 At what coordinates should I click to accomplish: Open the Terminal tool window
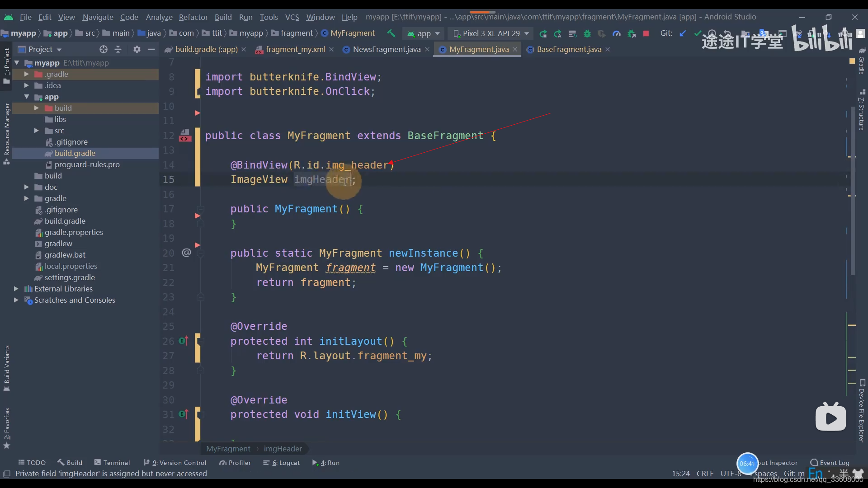click(x=112, y=463)
